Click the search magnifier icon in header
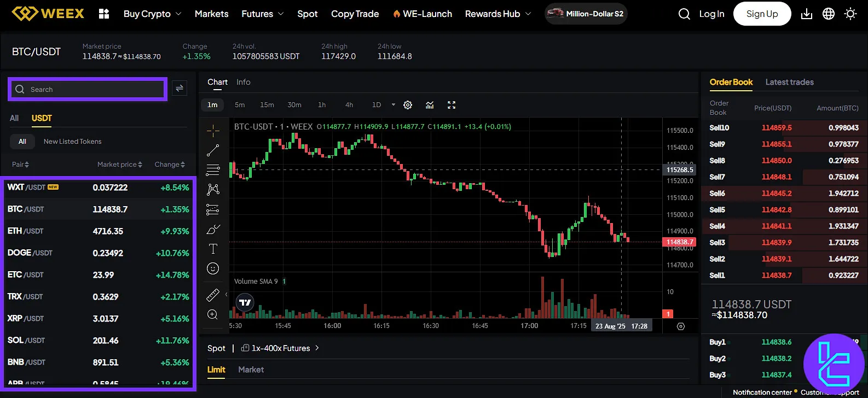 click(x=684, y=14)
